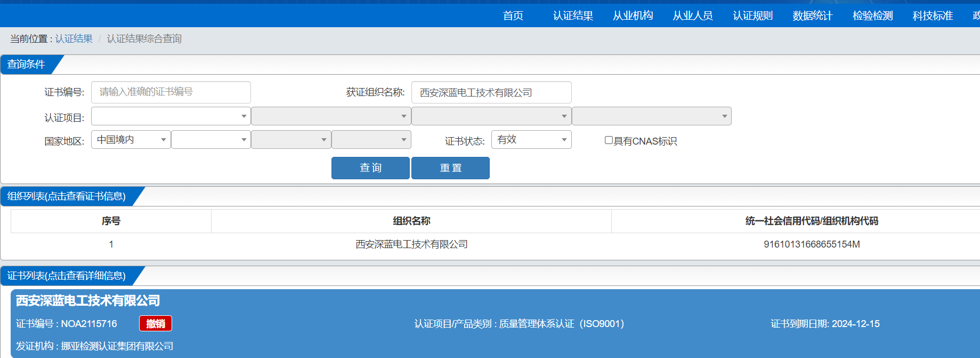Open the fourth 国家地区 dropdown
The width and height of the screenshot is (980, 358).
(371, 139)
